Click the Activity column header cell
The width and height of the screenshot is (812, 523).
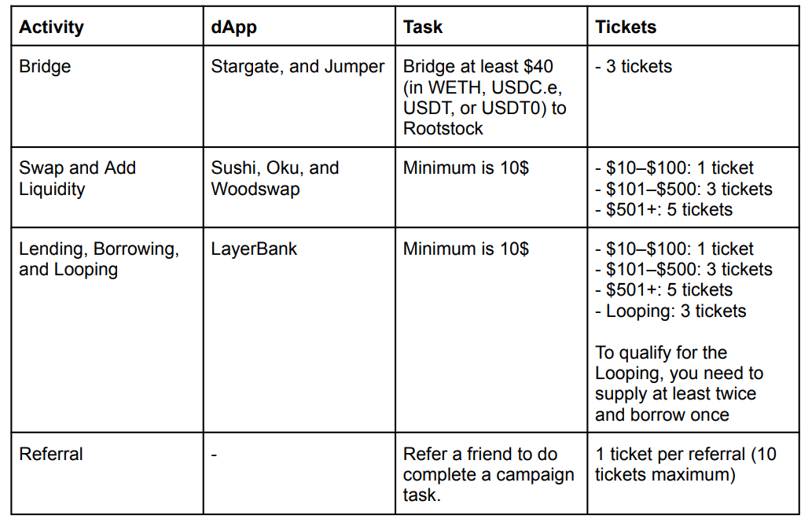tap(107, 27)
